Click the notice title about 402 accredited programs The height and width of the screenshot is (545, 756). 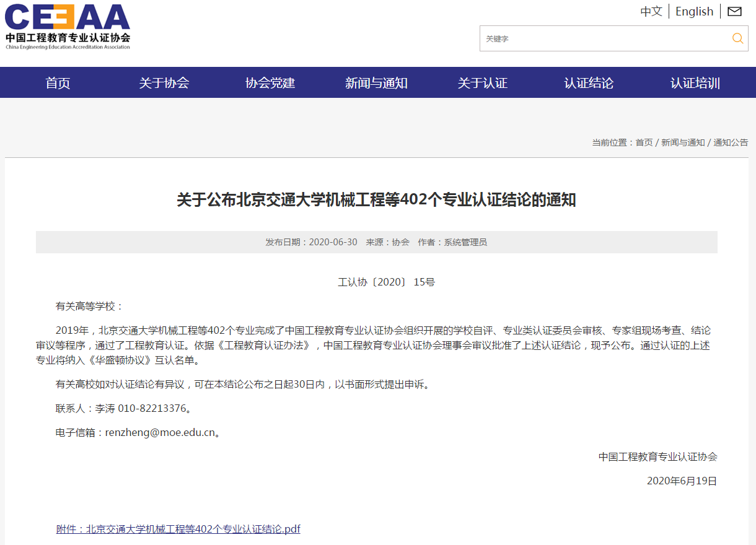(x=378, y=198)
